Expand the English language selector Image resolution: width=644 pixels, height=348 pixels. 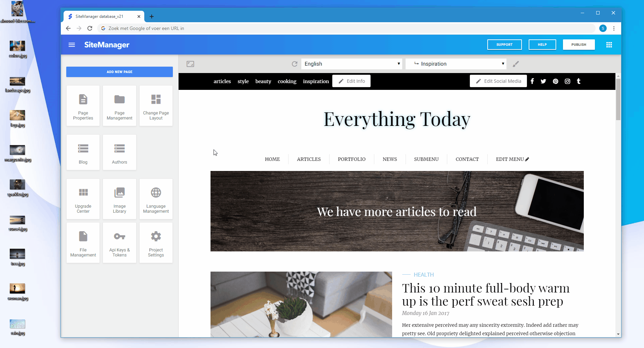click(351, 64)
